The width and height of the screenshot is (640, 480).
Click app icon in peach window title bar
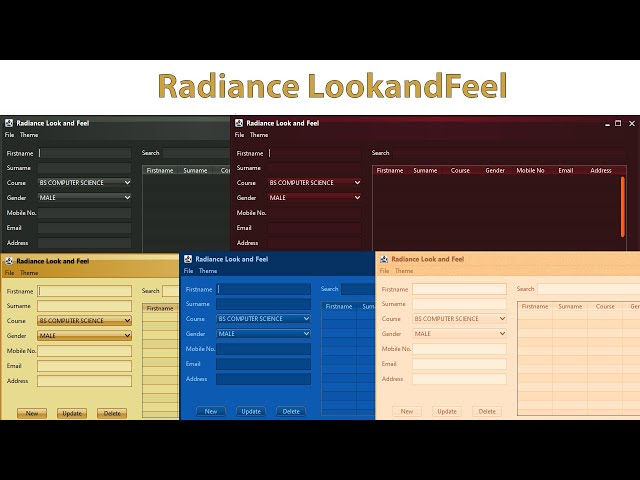pos(384,259)
